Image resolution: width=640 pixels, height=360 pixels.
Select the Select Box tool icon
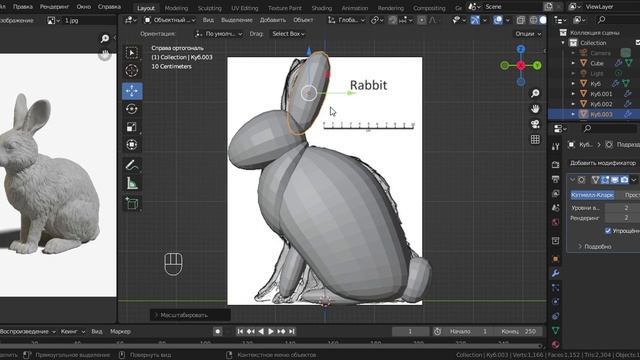(x=132, y=53)
